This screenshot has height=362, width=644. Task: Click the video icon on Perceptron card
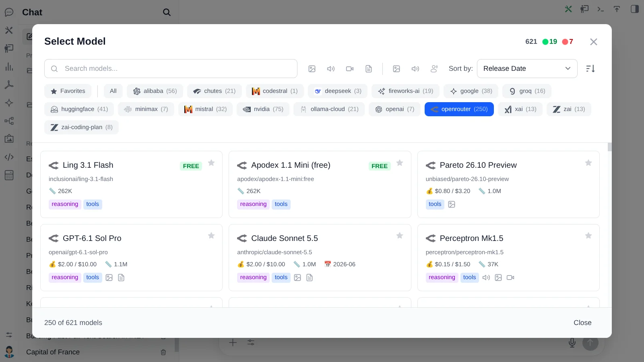click(510, 278)
